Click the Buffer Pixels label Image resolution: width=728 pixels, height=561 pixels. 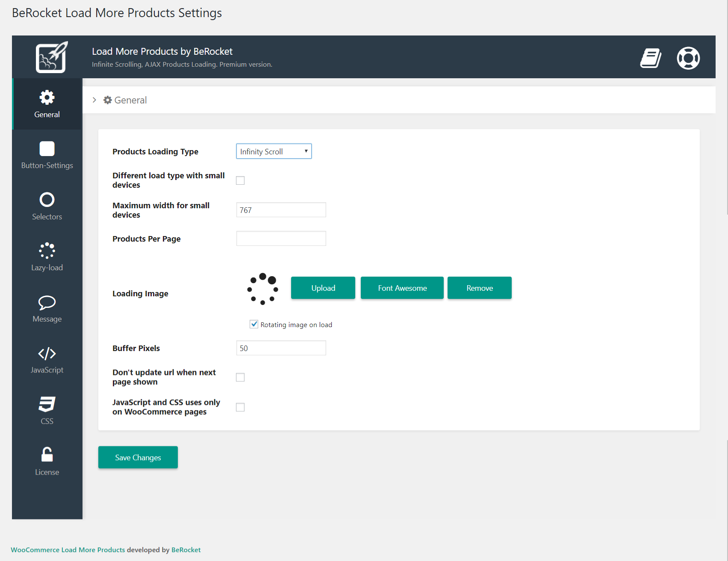[x=136, y=348]
